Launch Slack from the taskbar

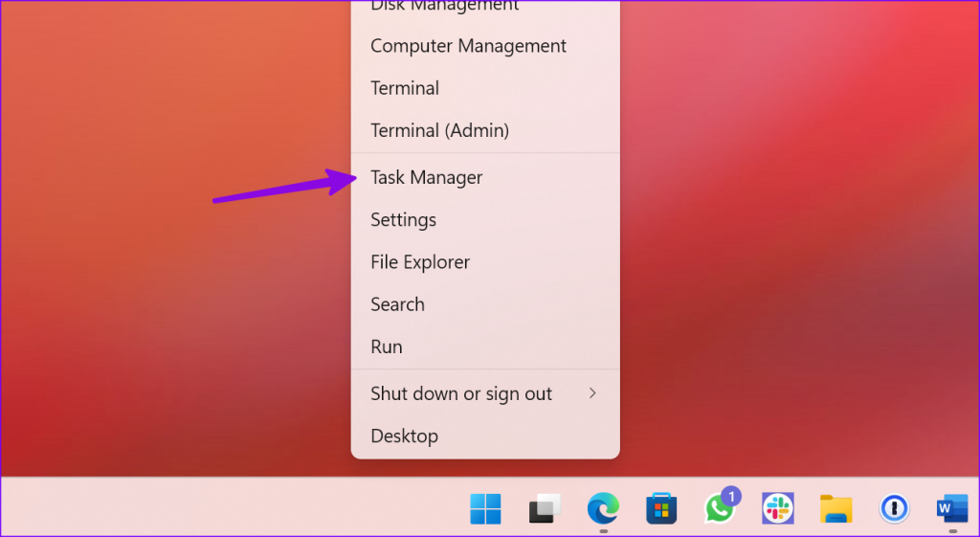point(778,508)
